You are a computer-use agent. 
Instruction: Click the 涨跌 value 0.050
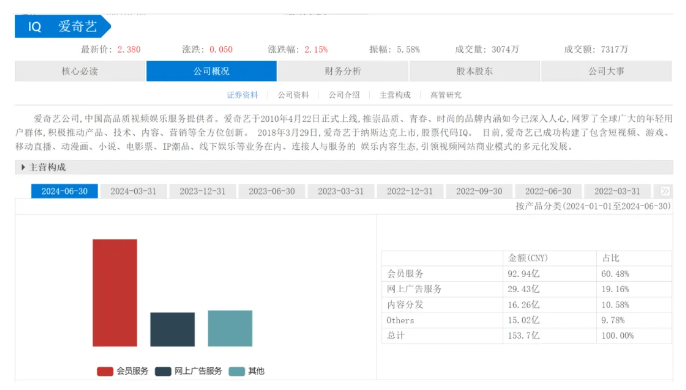[x=221, y=49]
